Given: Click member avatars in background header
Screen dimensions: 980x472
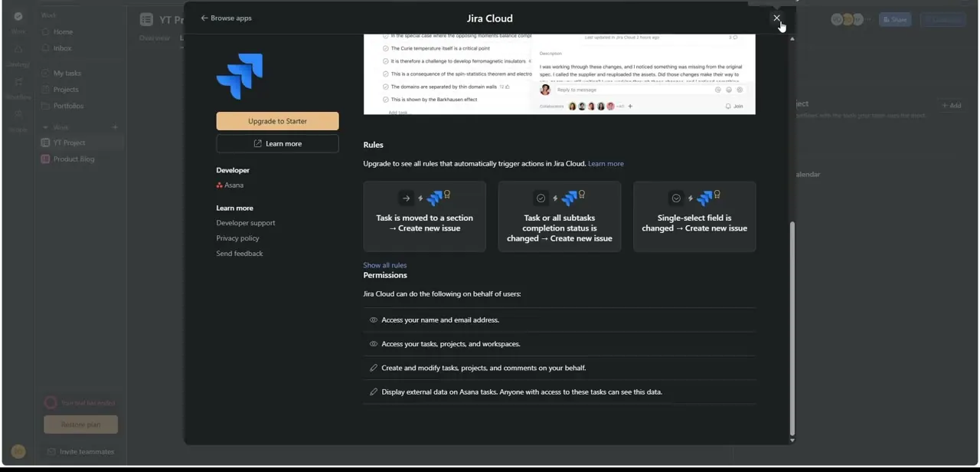Looking at the screenshot, I should coord(848,20).
